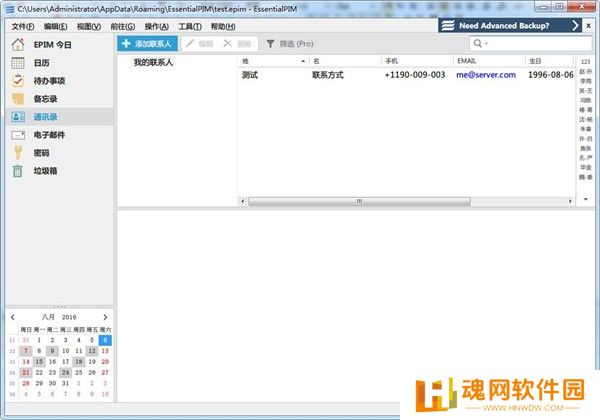Open the 视图(V) menu
Viewport: 600px width, 420px height.
pyautogui.click(x=89, y=26)
